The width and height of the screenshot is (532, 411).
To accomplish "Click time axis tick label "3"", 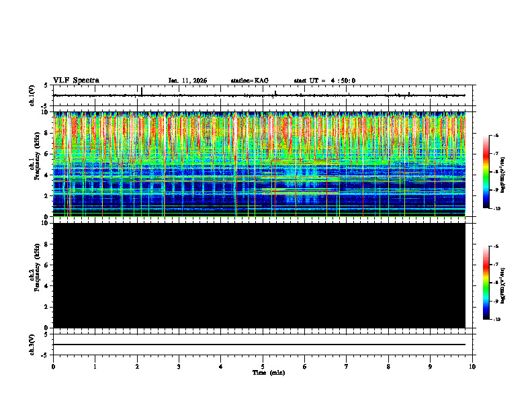I will pos(179,367).
